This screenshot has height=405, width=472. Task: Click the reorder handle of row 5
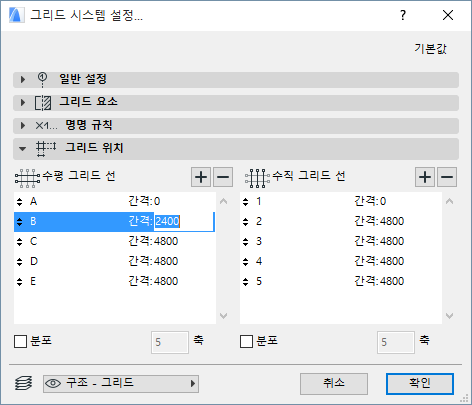[246, 282]
